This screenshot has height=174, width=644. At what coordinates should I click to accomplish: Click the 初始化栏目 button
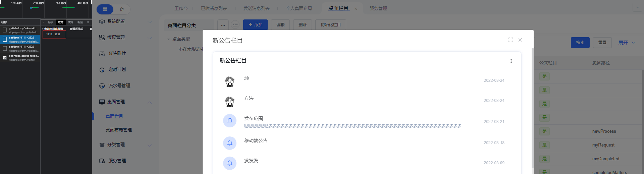click(330, 25)
